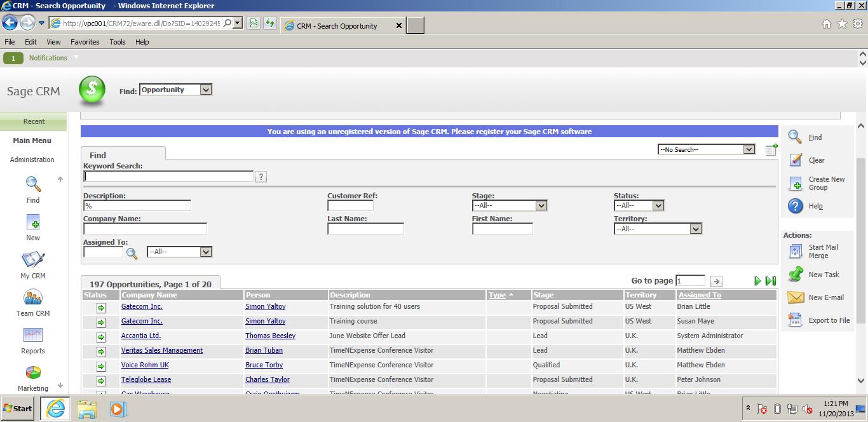Screen dimensions: 868x422
Task: Expand the Territory dropdown filter
Action: [695, 229]
